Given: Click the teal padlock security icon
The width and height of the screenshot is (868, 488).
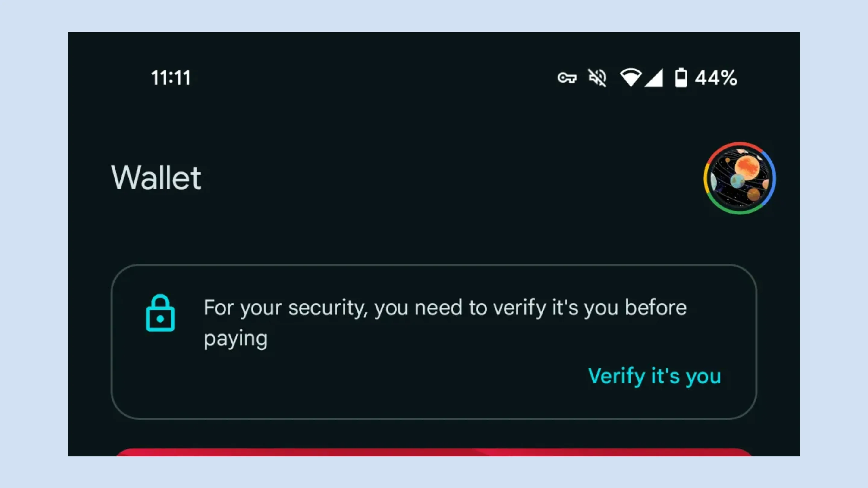Looking at the screenshot, I should pyautogui.click(x=160, y=313).
